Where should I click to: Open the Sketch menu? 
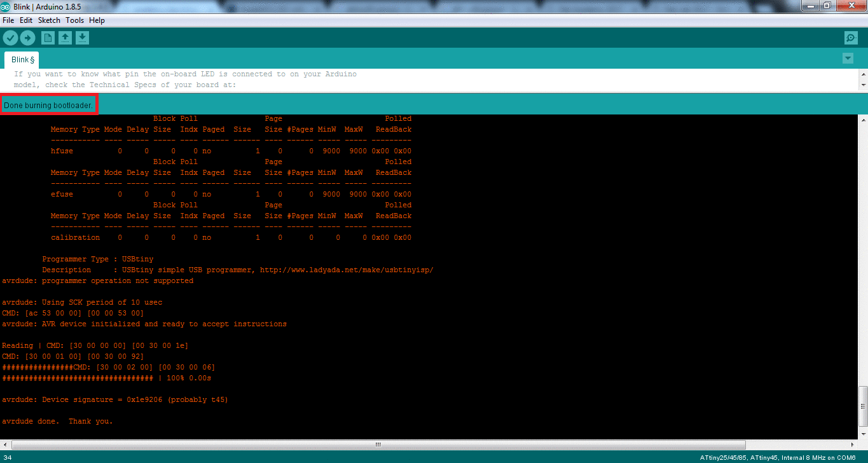pyautogui.click(x=49, y=20)
